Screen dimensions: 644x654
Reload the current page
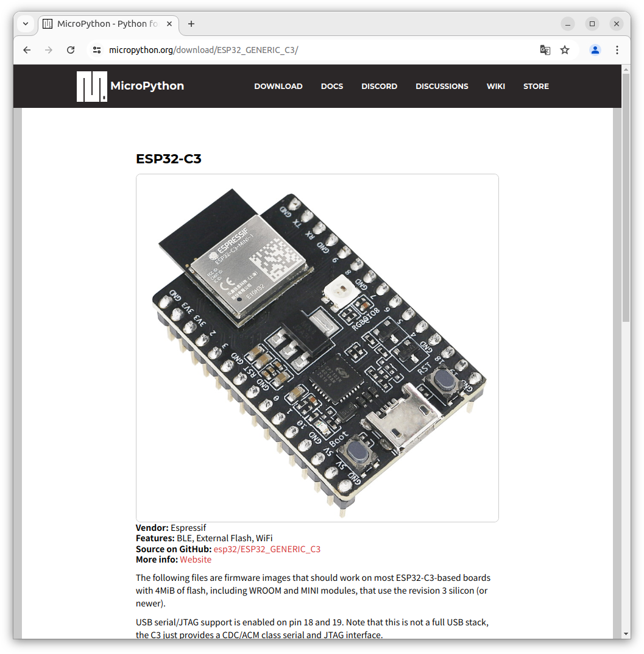(x=70, y=50)
